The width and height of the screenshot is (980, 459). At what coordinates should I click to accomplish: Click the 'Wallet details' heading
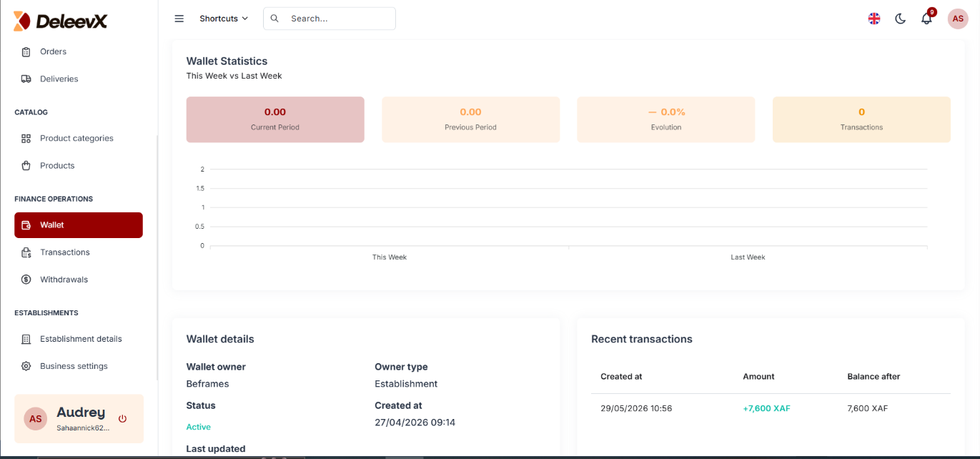(220, 340)
